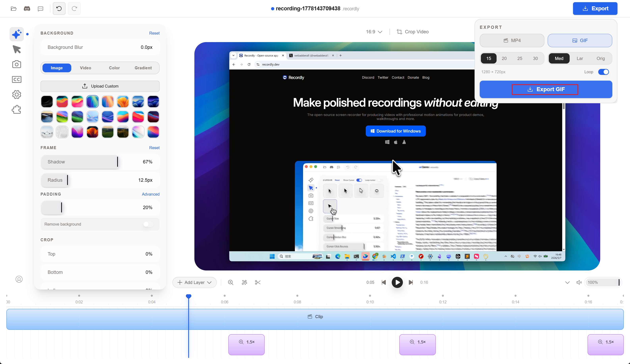Open the camera panel sidebar icon
The width and height of the screenshot is (630, 364).
point(16,64)
